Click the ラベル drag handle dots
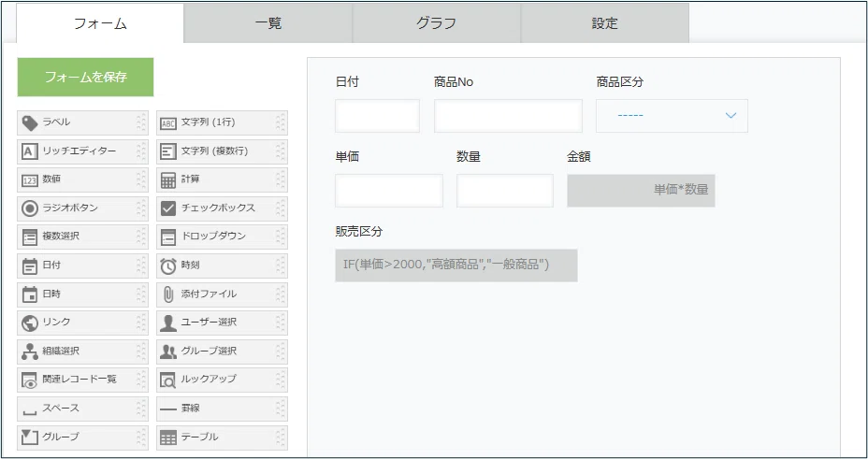The image size is (868, 459). [141, 122]
